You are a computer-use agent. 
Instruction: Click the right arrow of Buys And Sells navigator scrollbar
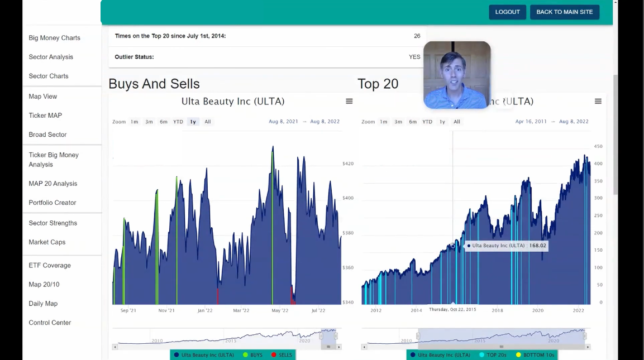click(x=339, y=347)
